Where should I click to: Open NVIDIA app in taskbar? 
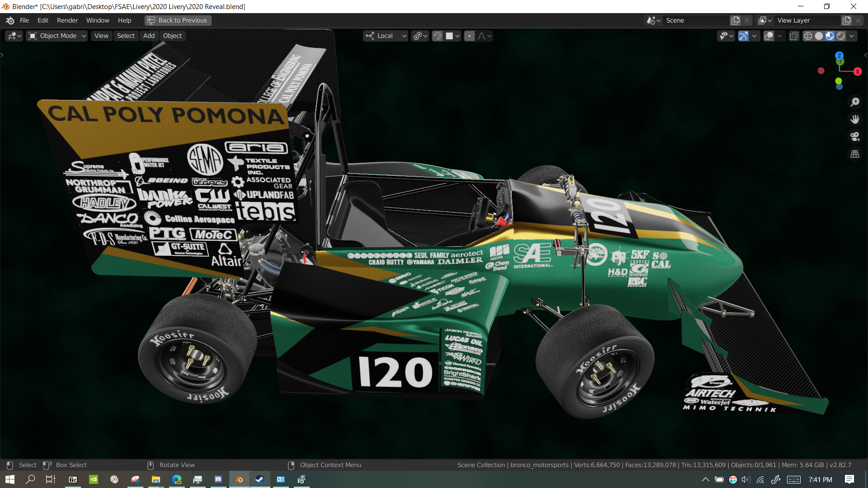click(93, 479)
